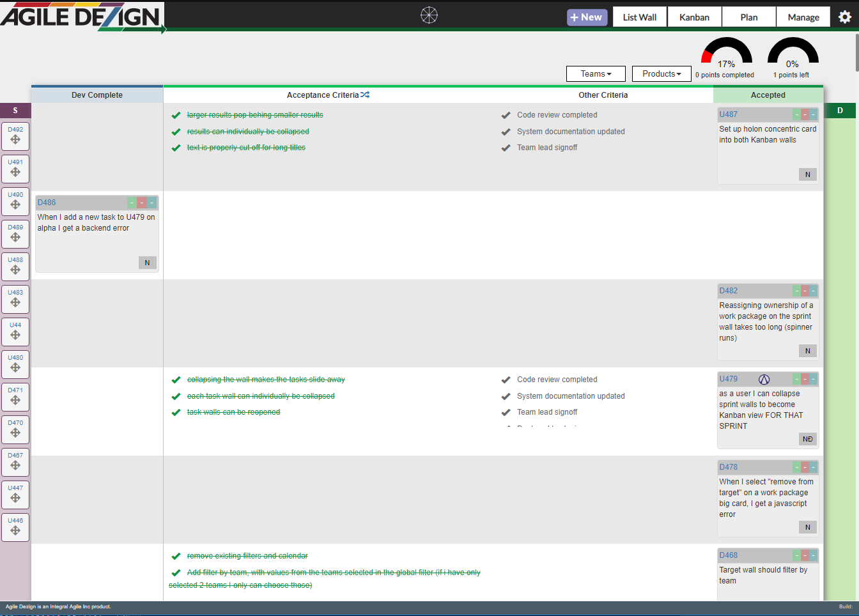Click the shuffle icon beside Acceptance Criteria
The width and height of the screenshot is (859, 616).
365,95
